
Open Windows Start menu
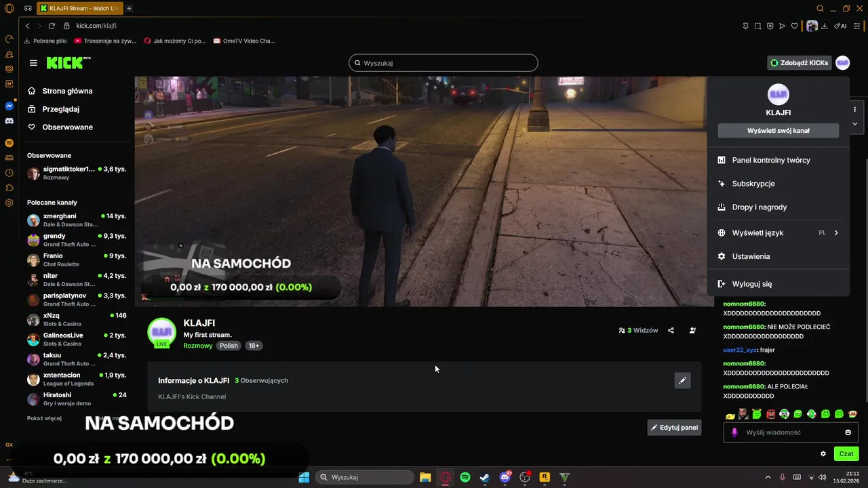click(304, 477)
